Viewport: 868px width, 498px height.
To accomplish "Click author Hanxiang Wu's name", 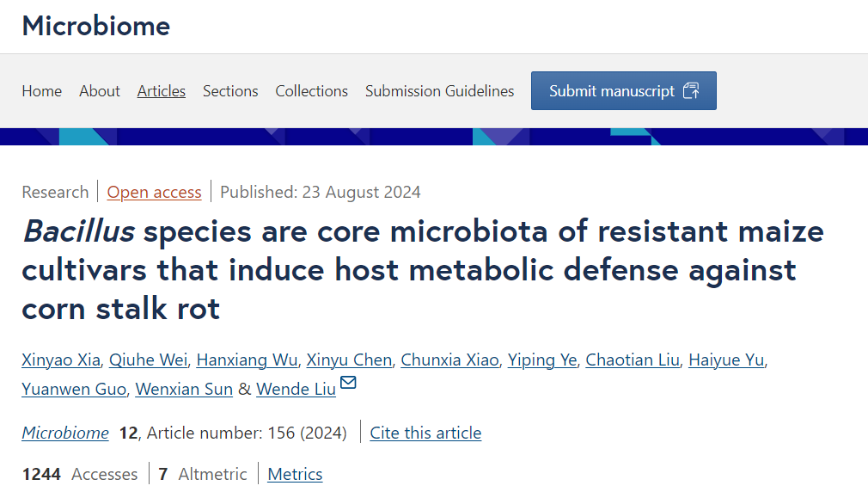I will tap(247, 360).
